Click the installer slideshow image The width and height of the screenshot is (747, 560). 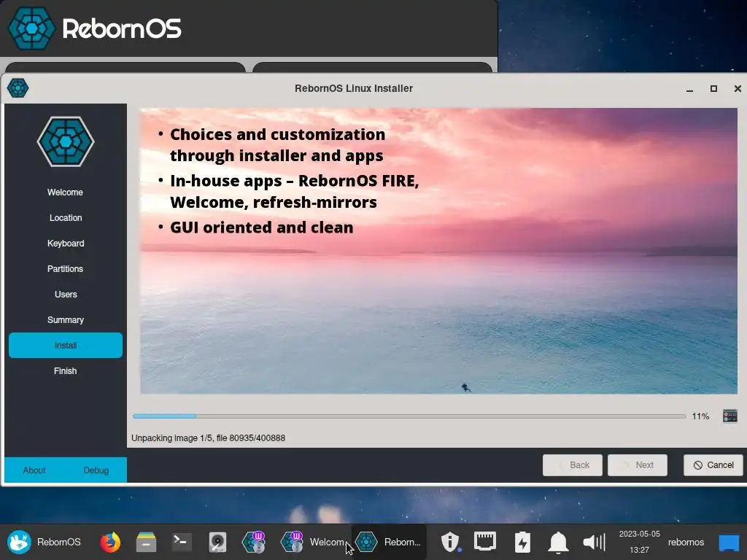(438, 251)
